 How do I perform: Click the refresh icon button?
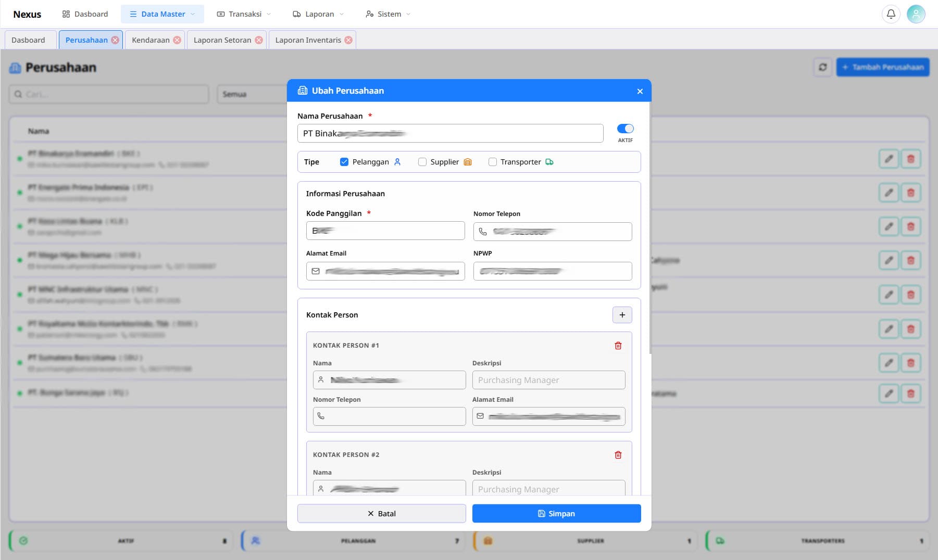pos(822,67)
